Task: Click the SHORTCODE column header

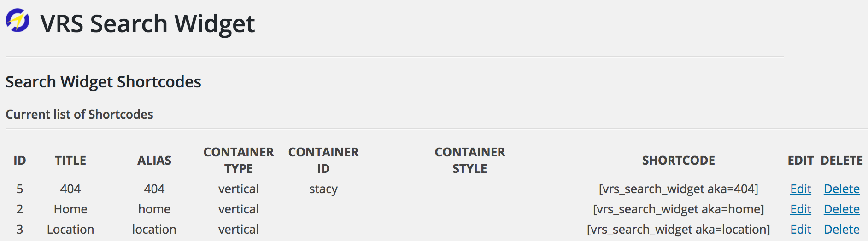Action: pyautogui.click(x=678, y=161)
